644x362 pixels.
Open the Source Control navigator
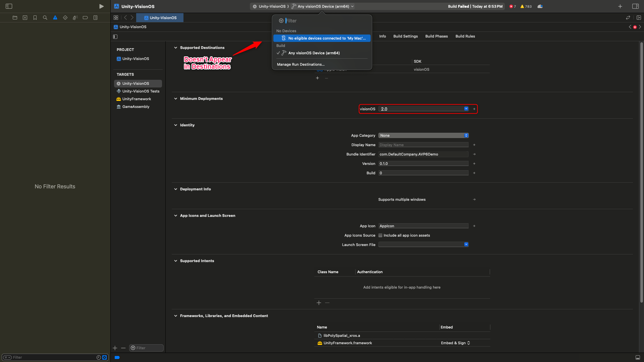point(25,18)
